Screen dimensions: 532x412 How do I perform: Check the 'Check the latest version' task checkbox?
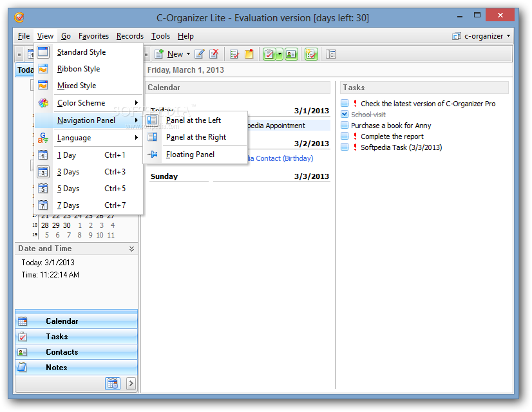tap(345, 103)
